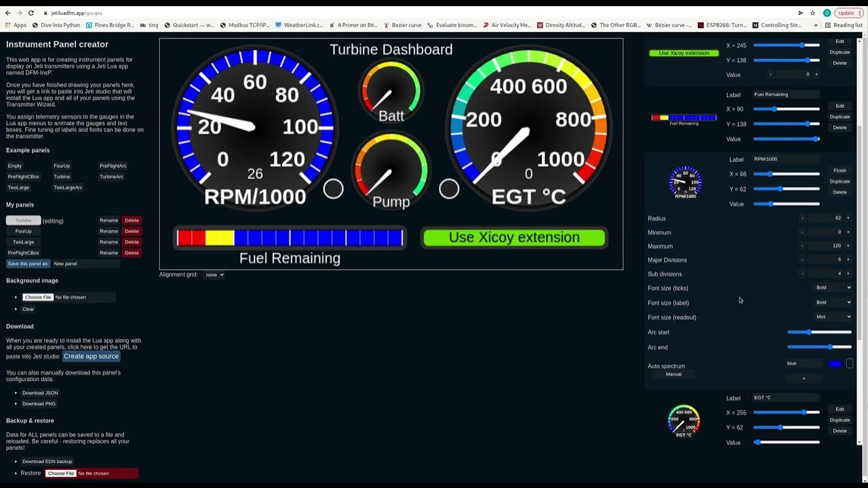Click Download PNG

(39, 403)
